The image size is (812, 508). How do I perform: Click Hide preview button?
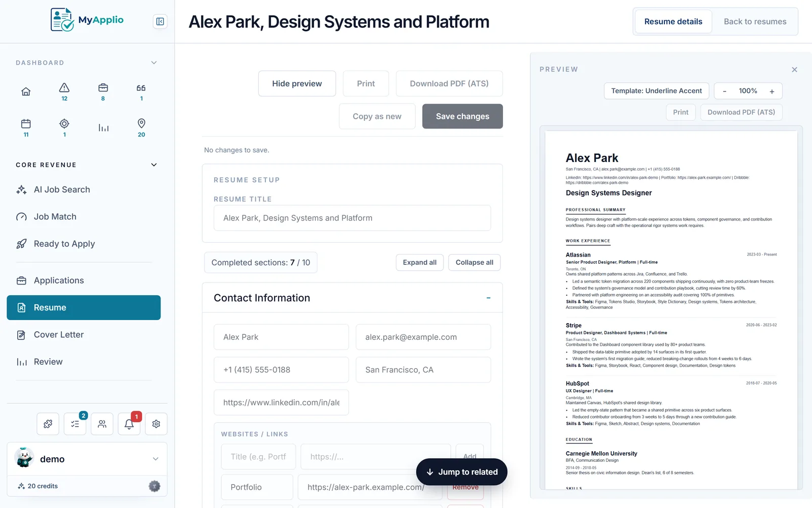tap(297, 83)
